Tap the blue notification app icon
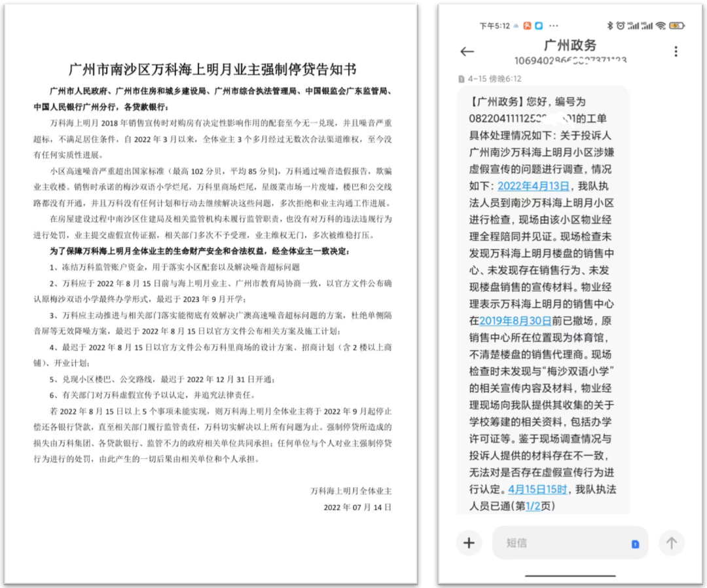 (x=539, y=26)
